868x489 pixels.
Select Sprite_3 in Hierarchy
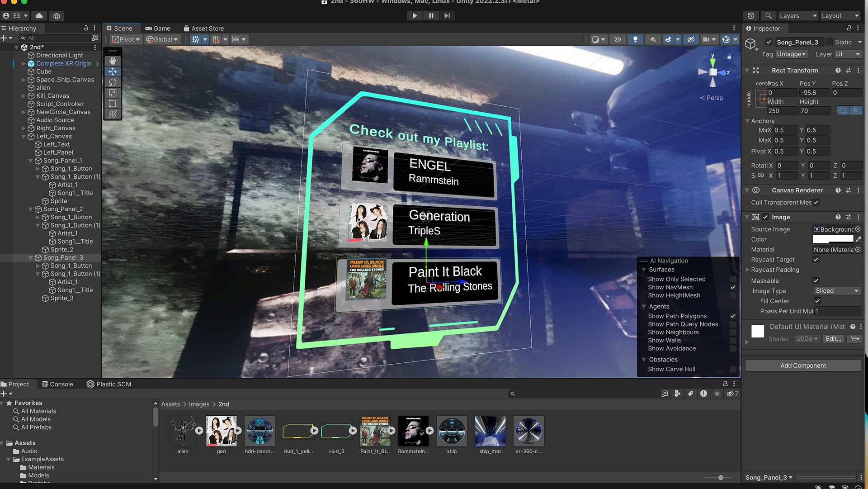click(61, 299)
